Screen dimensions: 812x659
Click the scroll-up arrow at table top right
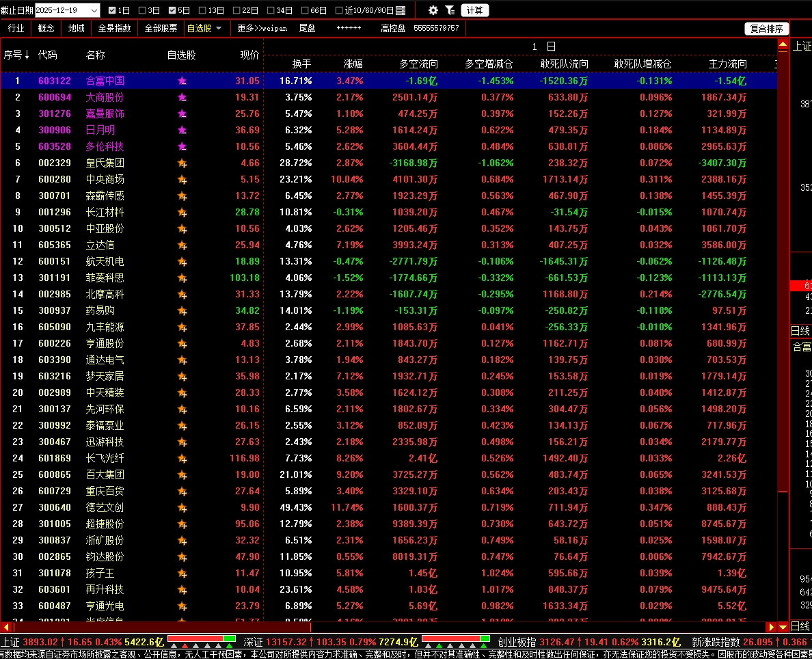783,45
